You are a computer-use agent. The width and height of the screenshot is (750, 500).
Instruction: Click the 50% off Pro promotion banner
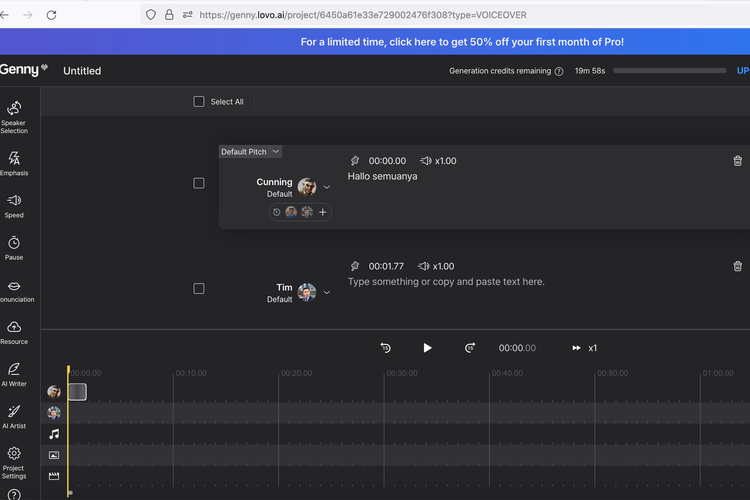(x=462, y=42)
